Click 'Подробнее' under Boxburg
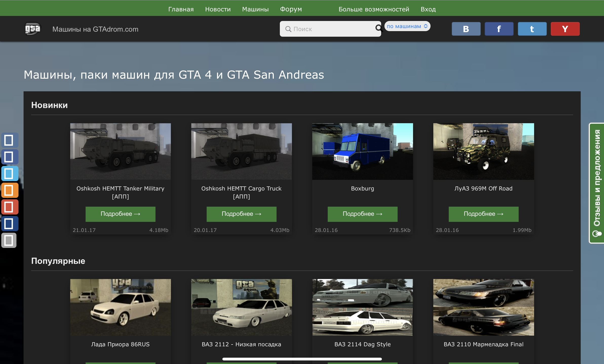Image resolution: width=604 pixels, height=364 pixels. pos(362,214)
